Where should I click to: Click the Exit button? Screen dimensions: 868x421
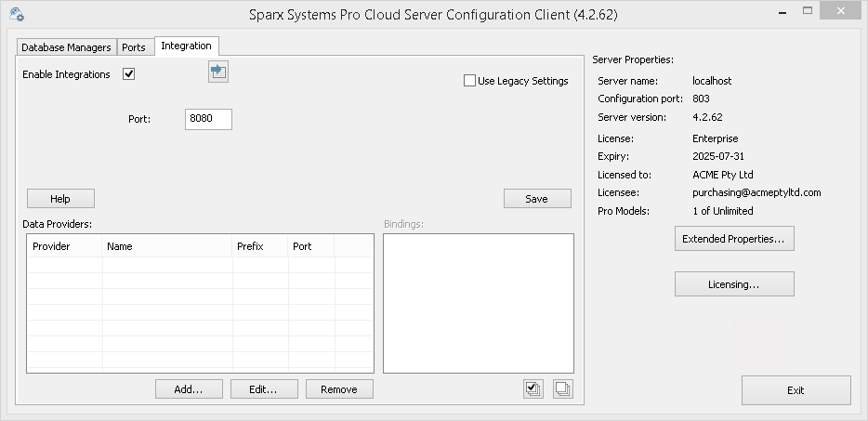tap(796, 390)
